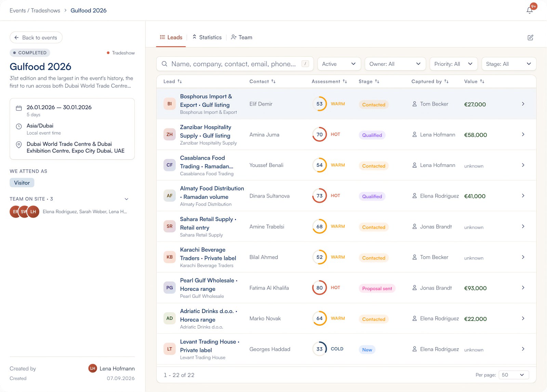Sort by the Value column arrows
The width and height of the screenshot is (547, 392).
(x=482, y=81)
